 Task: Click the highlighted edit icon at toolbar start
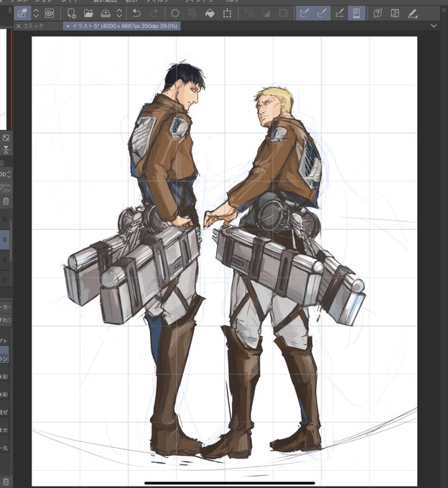pyautogui.click(x=22, y=13)
